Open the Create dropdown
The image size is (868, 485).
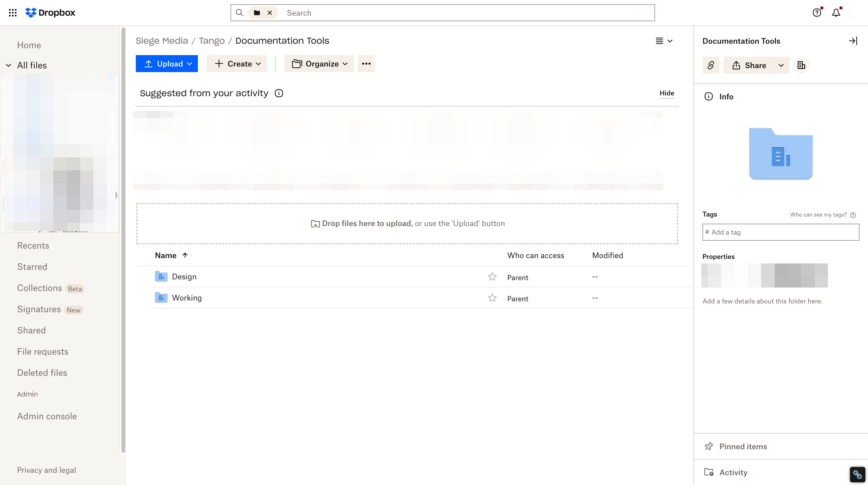pyautogui.click(x=237, y=64)
